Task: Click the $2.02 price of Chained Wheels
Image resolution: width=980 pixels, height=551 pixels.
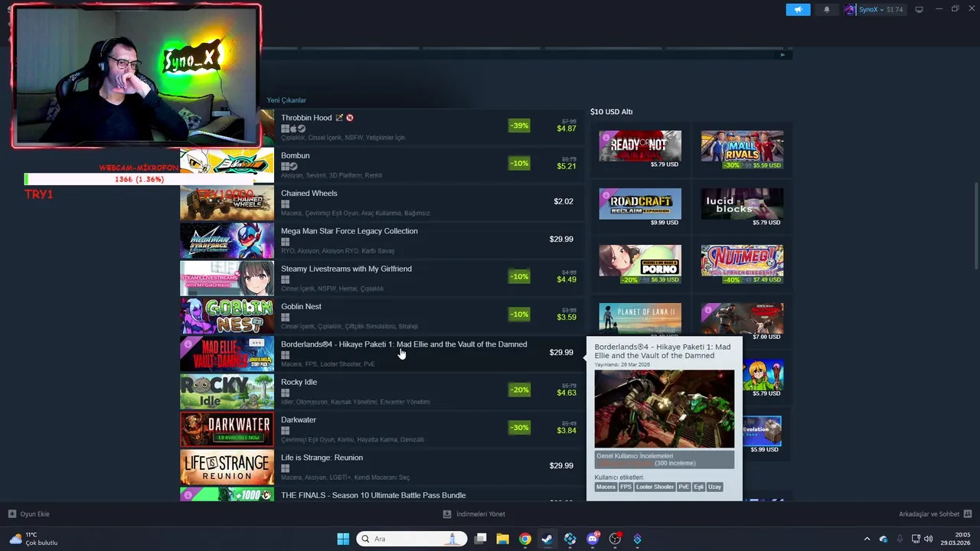Action: [563, 201]
